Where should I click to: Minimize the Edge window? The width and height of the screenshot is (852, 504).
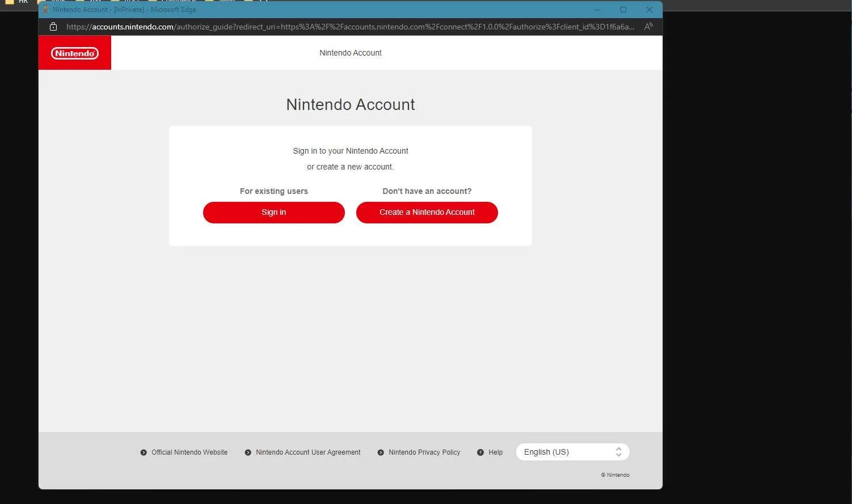click(597, 10)
